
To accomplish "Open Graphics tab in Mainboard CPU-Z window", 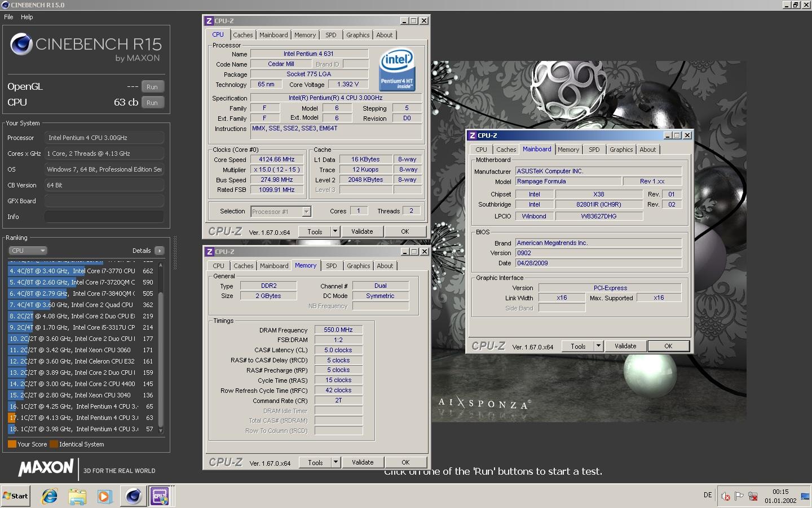I will tap(621, 150).
